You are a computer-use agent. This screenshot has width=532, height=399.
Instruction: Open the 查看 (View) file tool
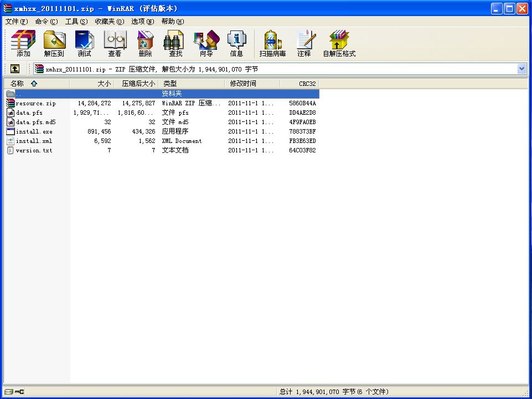tap(115, 44)
